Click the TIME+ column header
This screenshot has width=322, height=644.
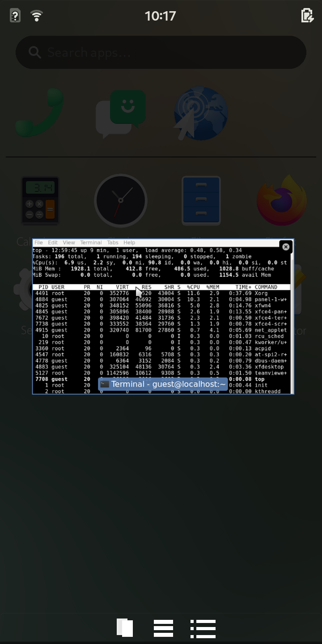click(x=244, y=287)
